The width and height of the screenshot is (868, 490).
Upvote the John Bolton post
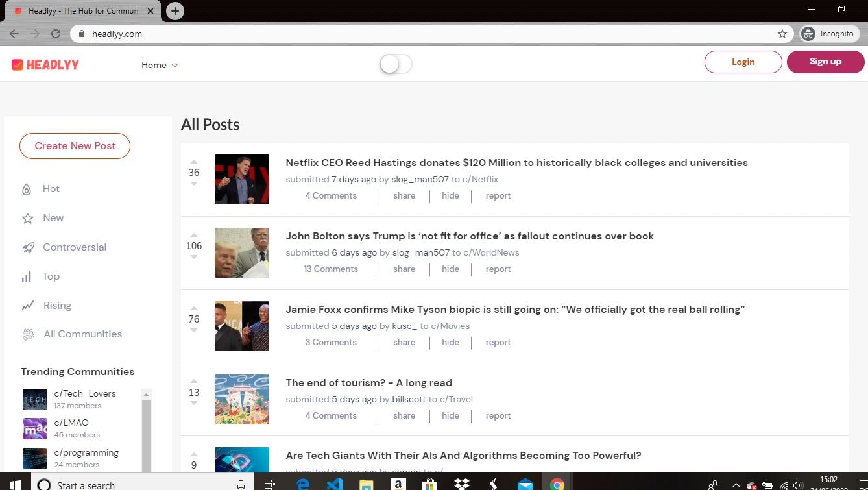(194, 236)
